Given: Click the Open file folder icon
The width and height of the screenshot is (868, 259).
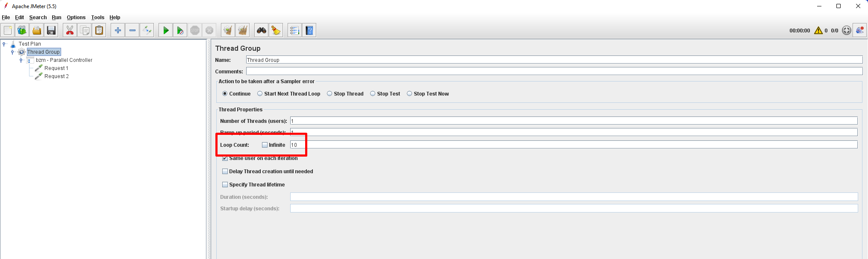Looking at the screenshot, I should click(x=37, y=30).
